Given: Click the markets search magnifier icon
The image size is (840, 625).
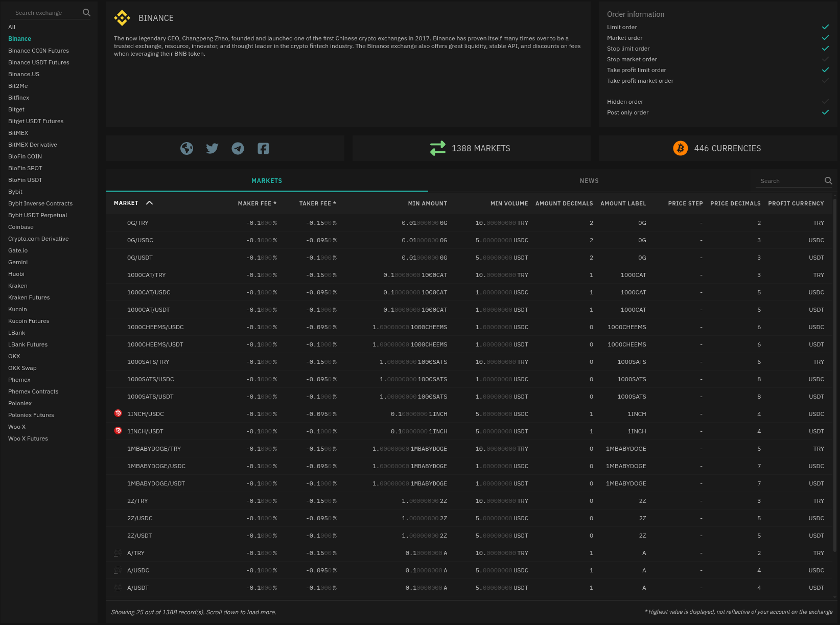Looking at the screenshot, I should coord(828,181).
